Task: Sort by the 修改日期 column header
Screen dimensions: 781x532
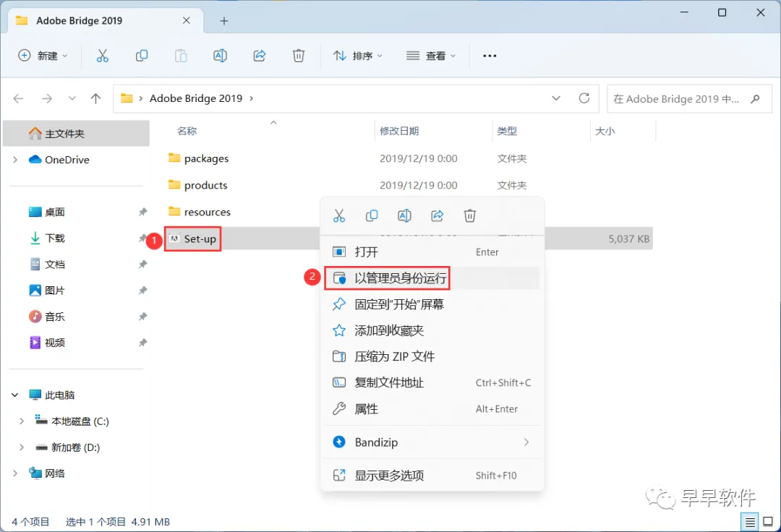Action: [x=399, y=131]
